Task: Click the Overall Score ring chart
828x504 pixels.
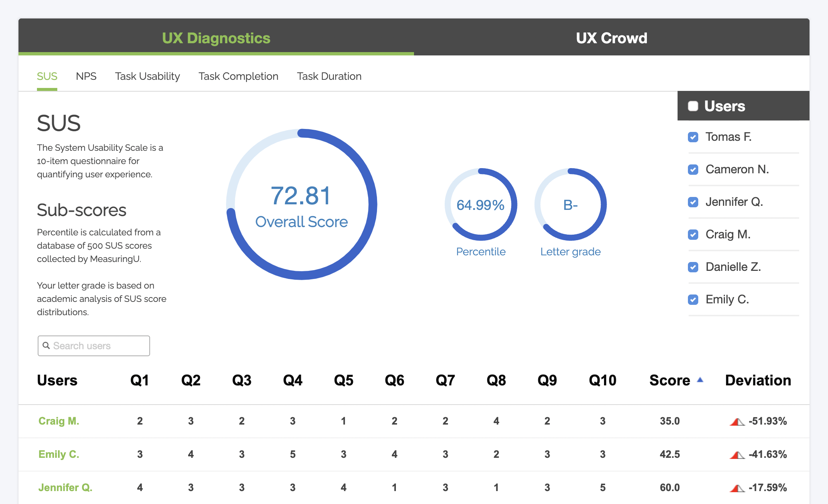Action: point(302,204)
